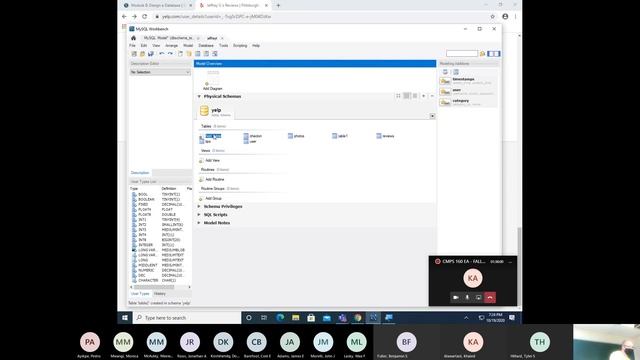
Task: Add a new schema with plus button
Action: [x=424, y=96]
